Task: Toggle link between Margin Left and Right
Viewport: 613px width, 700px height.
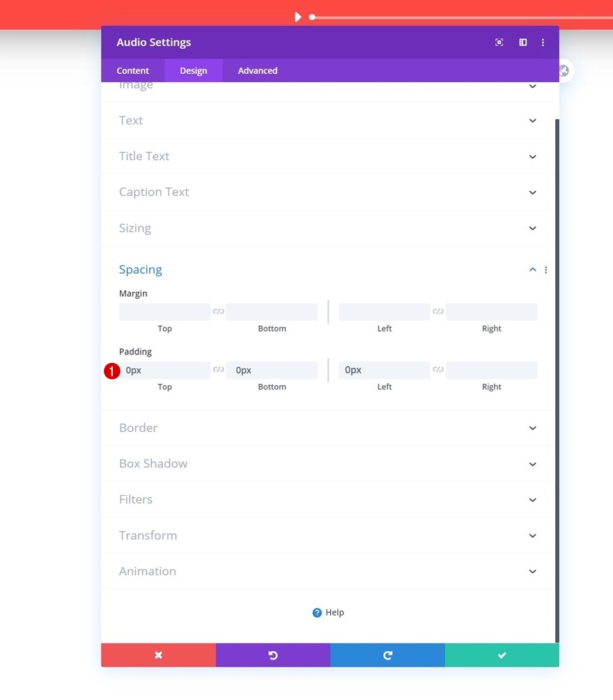Action: pyautogui.click(x=438, y=311)
